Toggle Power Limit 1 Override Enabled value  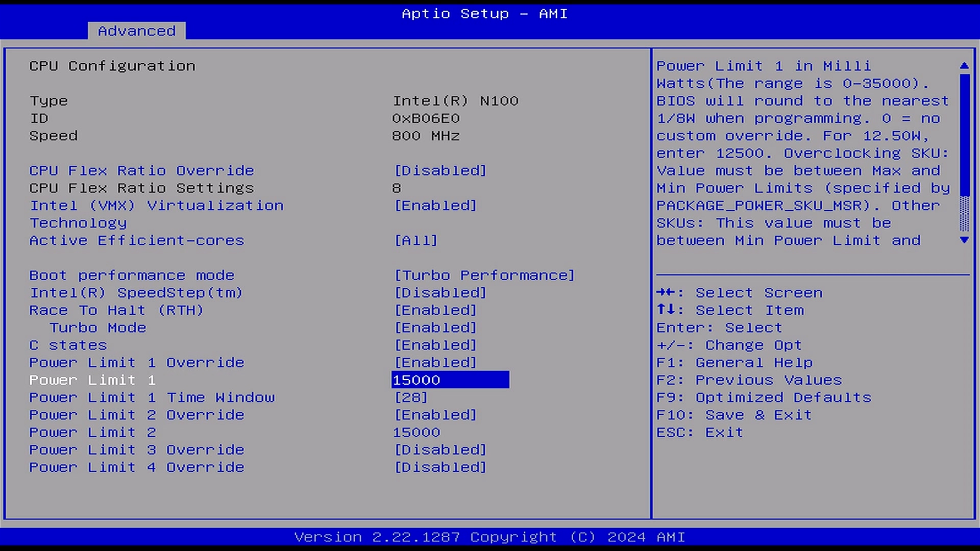435,363
